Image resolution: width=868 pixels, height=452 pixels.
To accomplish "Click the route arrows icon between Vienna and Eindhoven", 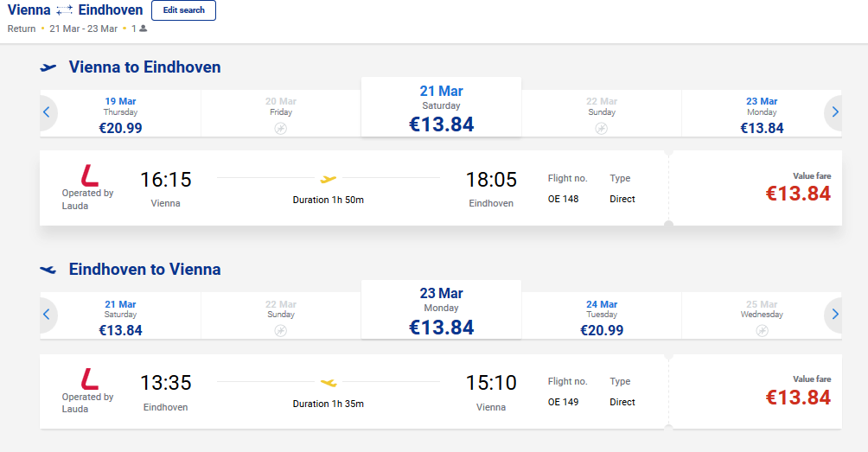I will point(64,11).
